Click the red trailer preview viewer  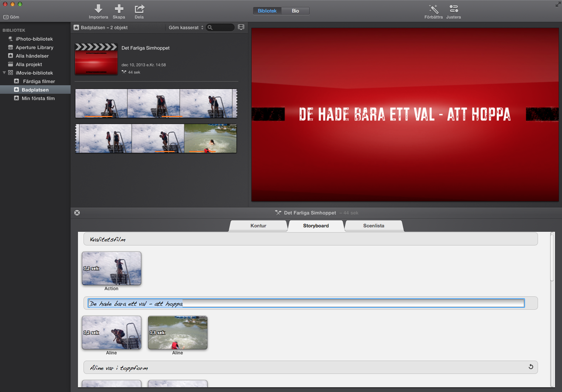(x=405, y=115)
